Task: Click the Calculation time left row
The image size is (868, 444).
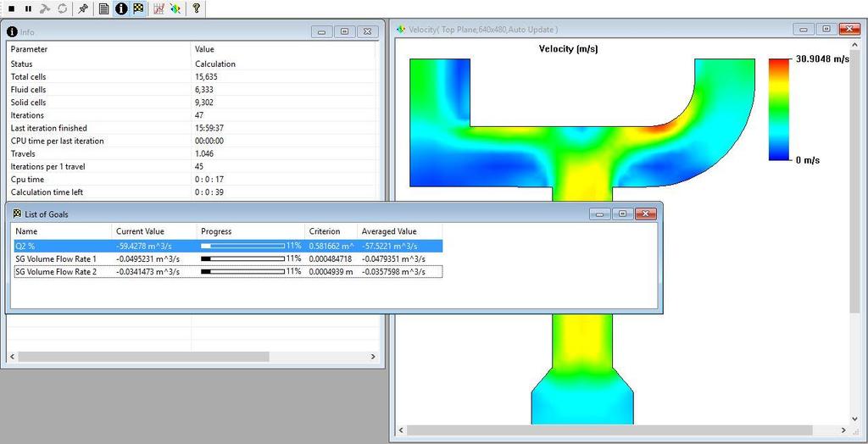Action: click(191, 192)
